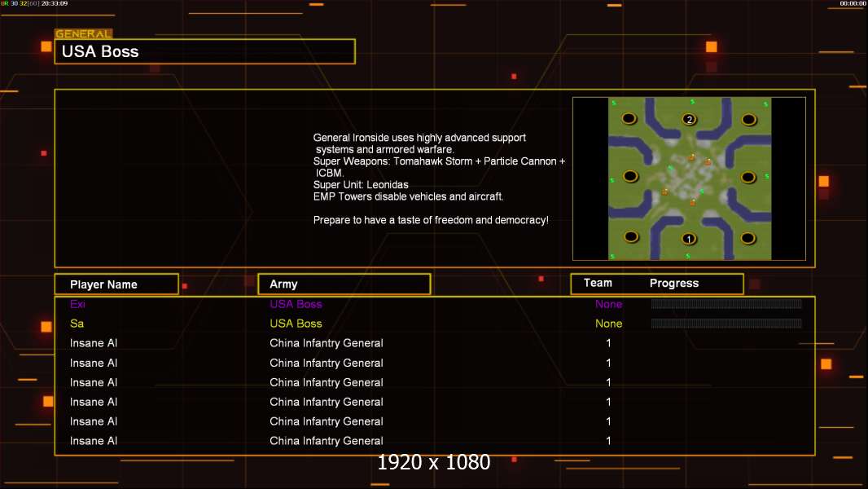The height and width of the screenshot is (489, 868).
Task: Click the 20:33:09 clock readout
Action: click(x=55, y=3)
